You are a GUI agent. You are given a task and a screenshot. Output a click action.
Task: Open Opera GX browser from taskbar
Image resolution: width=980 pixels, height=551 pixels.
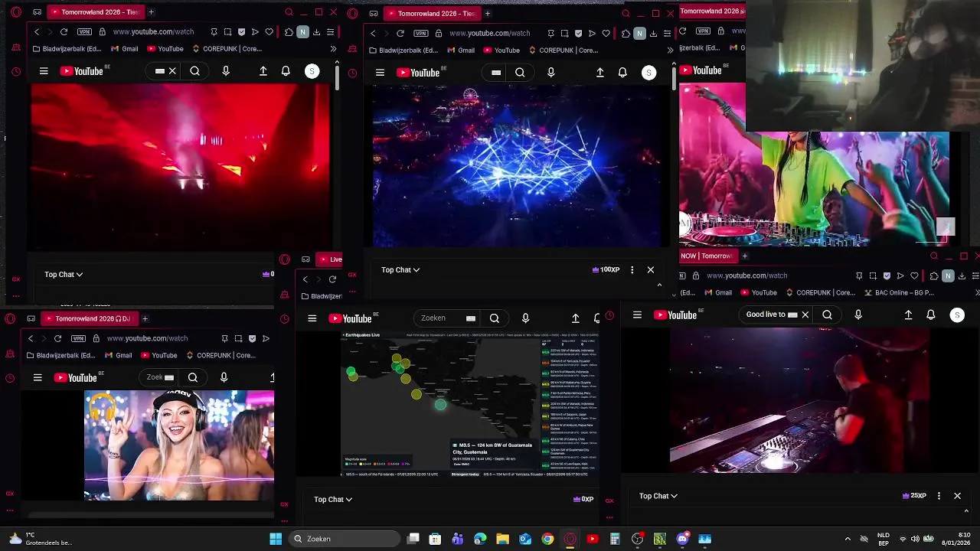(570, 539)
